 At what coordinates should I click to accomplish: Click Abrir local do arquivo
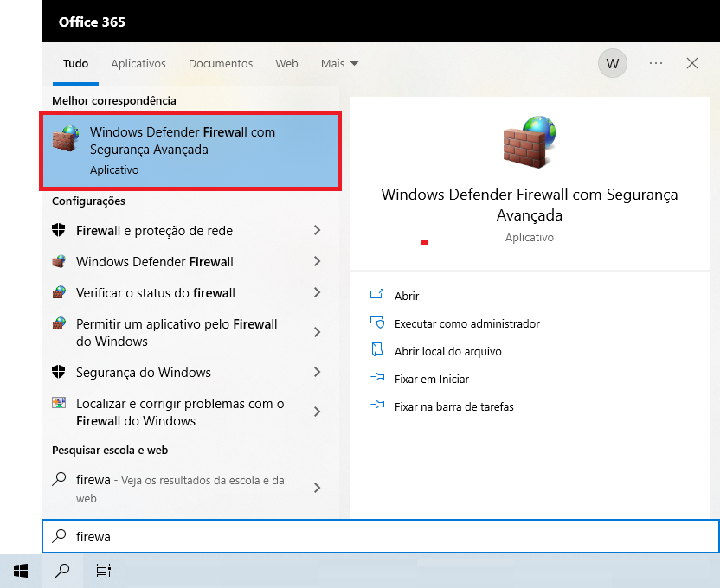pyautogui.click(x=447, y=351)
